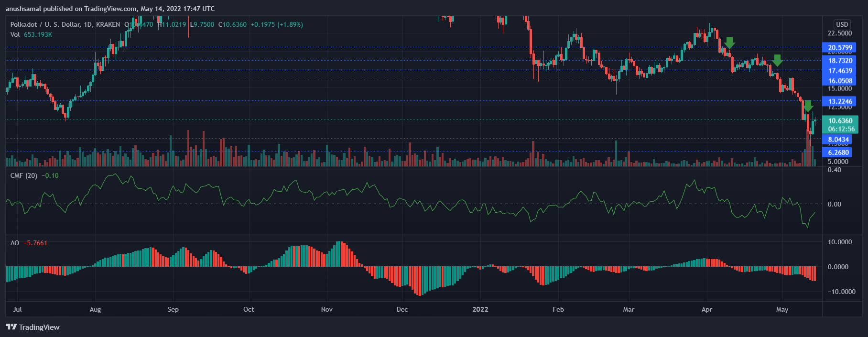Click the green down arrow near the 13.2246 level
Image resolution: width=868 pixels, height=337 pixels.
coord(808,106)
